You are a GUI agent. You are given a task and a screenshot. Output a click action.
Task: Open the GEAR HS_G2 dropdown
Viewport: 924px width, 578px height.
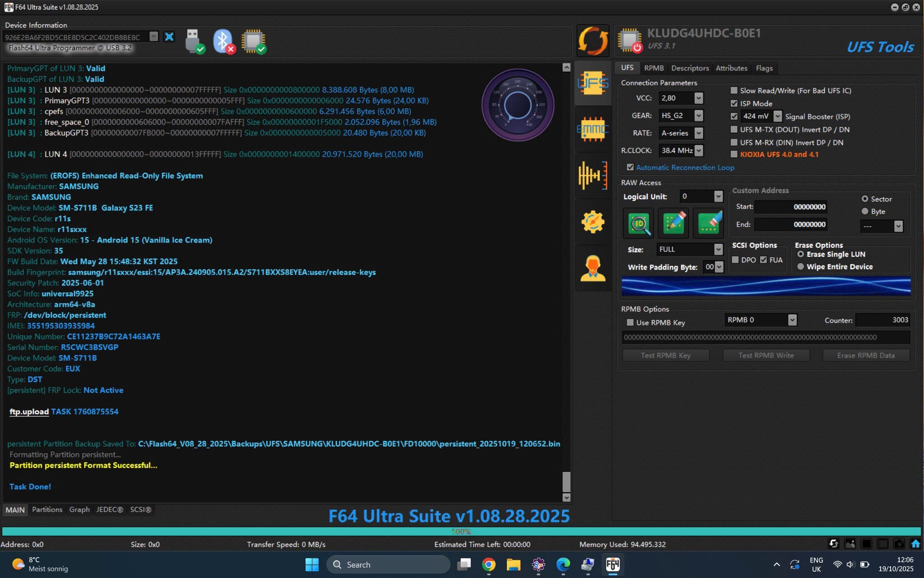(698, 116)
